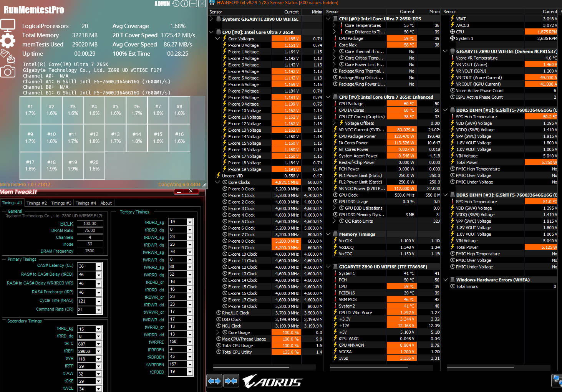Collapse the Core Voltages group
Screen dimensions: 562x392
click(217, 38)
